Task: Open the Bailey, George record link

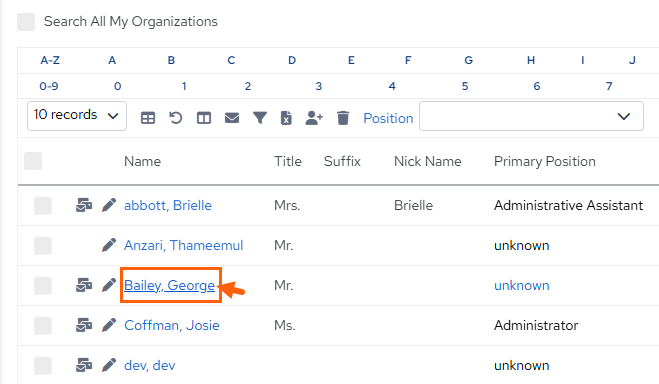Action: pos(169,285)
